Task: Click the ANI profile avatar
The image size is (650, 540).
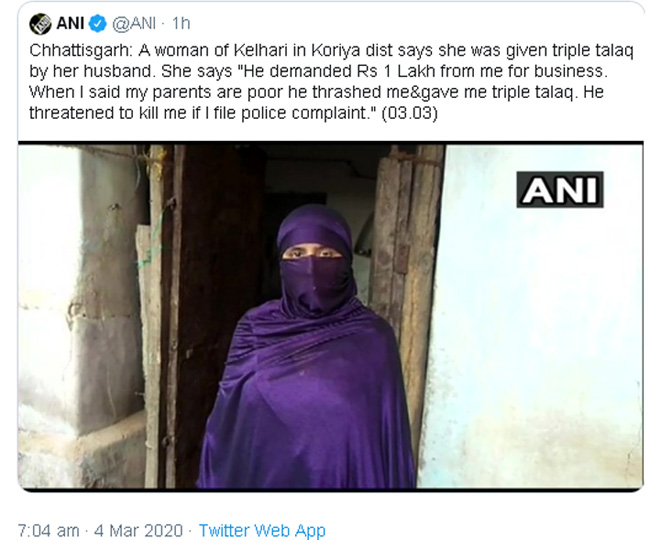Action: (40, 24)
